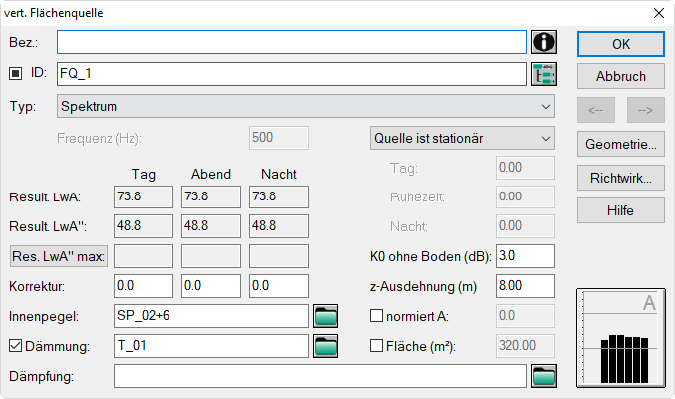Go to next object with --> button
This screenshot has width=675, height=399.
click(x=646, y=110)
